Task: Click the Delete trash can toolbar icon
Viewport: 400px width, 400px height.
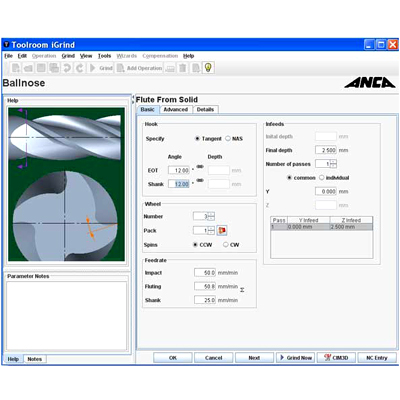Action: point(183,68)
